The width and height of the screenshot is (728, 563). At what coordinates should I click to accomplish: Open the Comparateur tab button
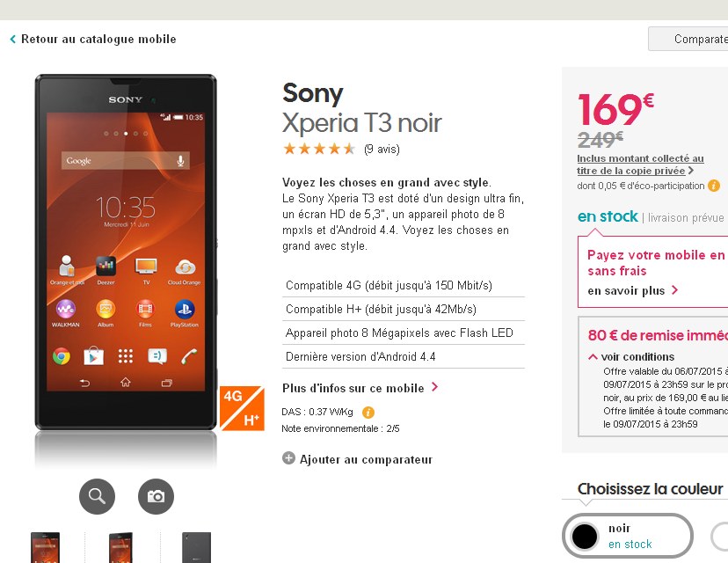pos(688,39)
